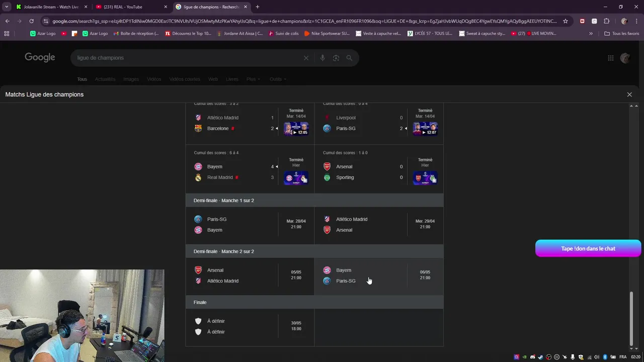Click the Barcelone team crest
The image size is (644, 362).
(198, 128)
